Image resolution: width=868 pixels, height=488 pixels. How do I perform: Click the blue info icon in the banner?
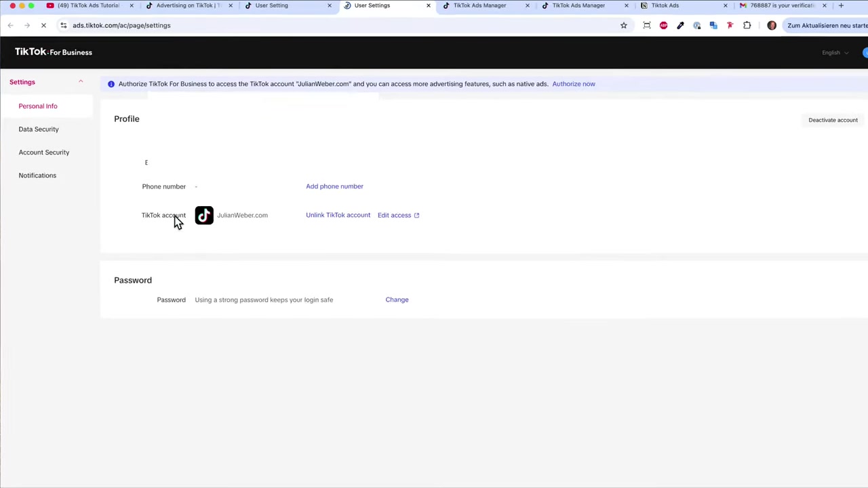111,84
